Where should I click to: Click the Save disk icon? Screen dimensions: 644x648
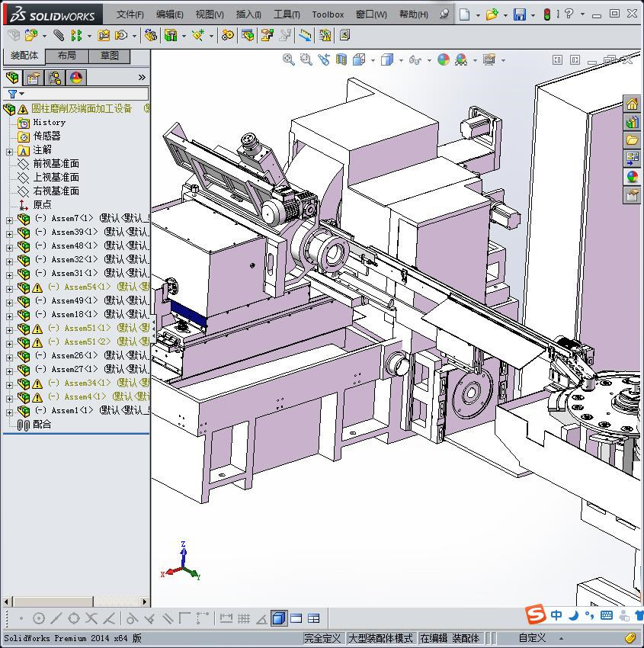point(519,14)
